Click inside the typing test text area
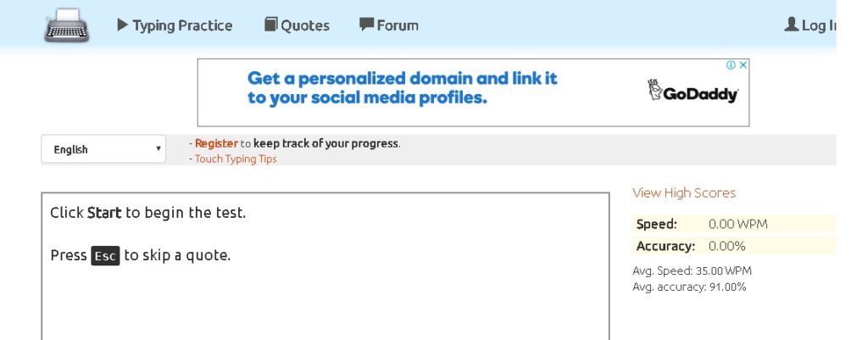The height and width of the screenshot is (340, 868). point(325,266)
